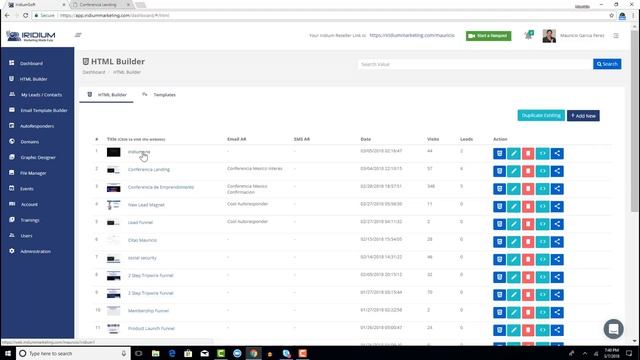The height and width of the screenshot is (360, 640).
Task: Open the chat bubble widget
Action: pyautogui.click(x=613, y=329)
